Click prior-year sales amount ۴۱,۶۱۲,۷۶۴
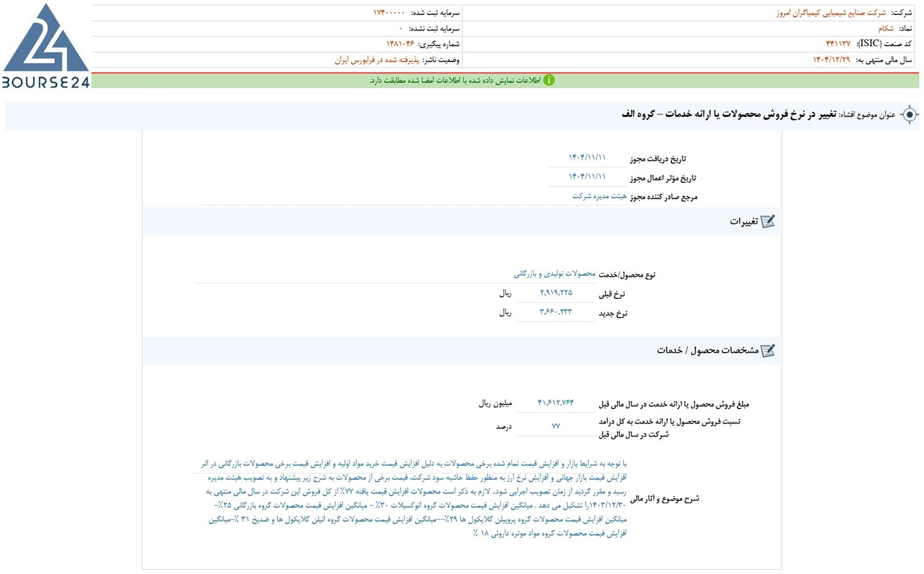924x574 pixels. (x=556, y=403)
